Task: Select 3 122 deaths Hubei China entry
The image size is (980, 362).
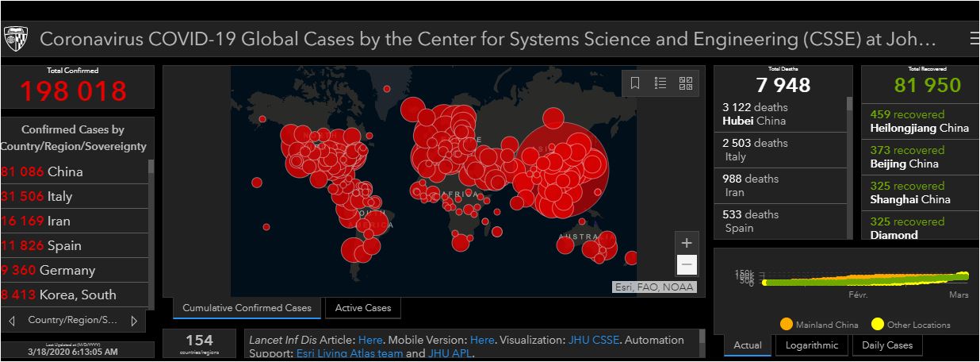Action: [781, 114]
